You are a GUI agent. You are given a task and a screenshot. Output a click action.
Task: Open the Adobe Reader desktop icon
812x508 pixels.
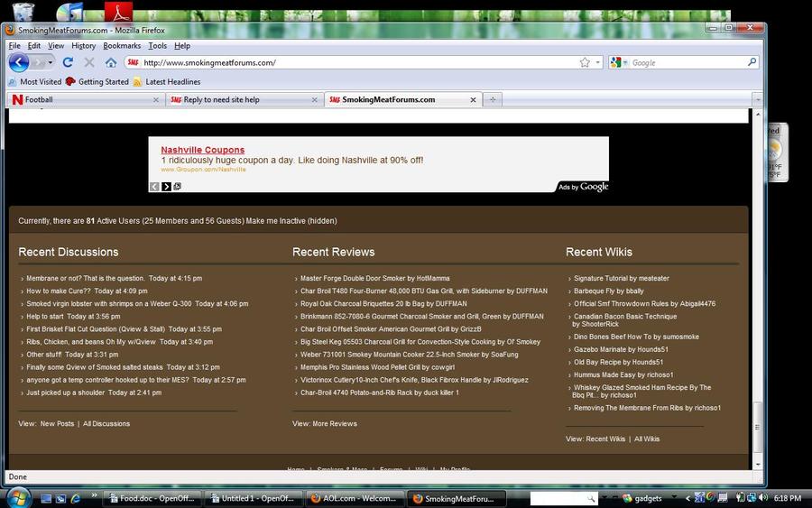click(x=118, y=10)
